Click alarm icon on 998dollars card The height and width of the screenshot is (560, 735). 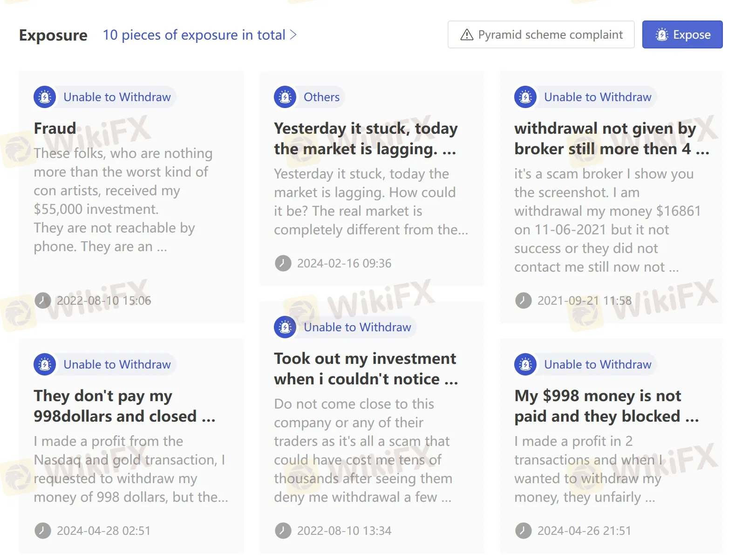point(45,364)
